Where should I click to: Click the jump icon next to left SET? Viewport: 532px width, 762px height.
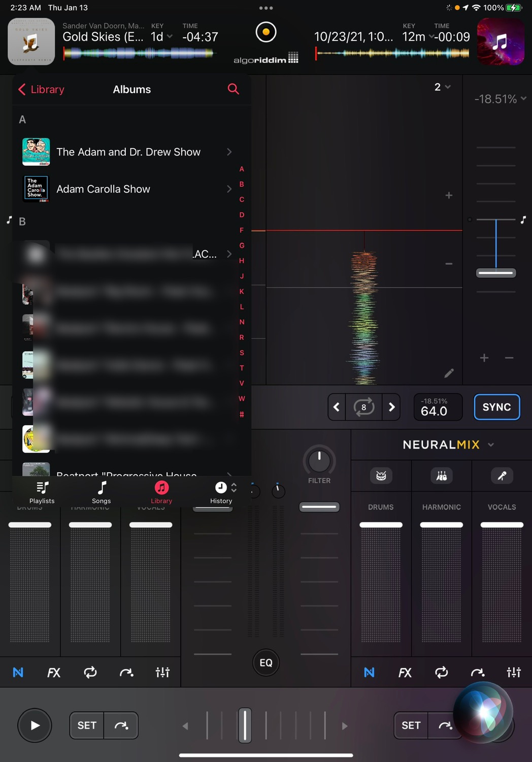[121, 725]
